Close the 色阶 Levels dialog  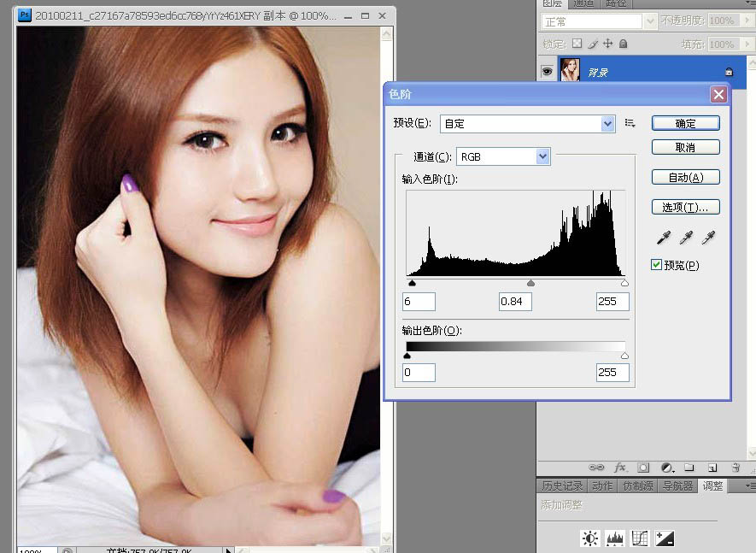coord(718,94)
